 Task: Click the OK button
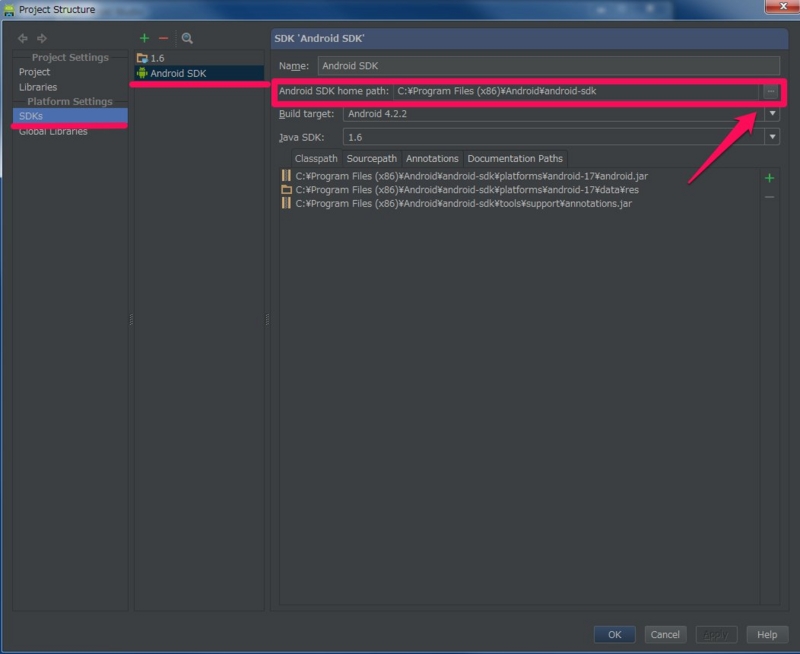(614, 634)
